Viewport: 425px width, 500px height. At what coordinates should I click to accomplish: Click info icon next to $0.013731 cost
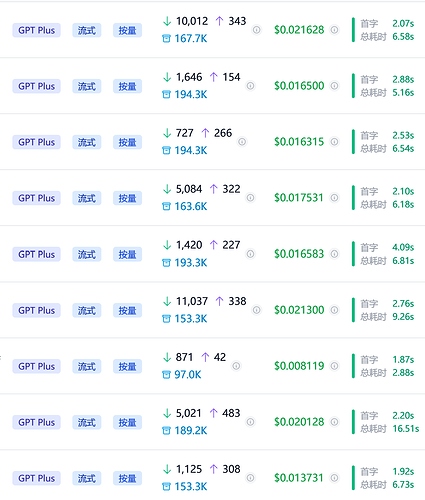point(334,478)
